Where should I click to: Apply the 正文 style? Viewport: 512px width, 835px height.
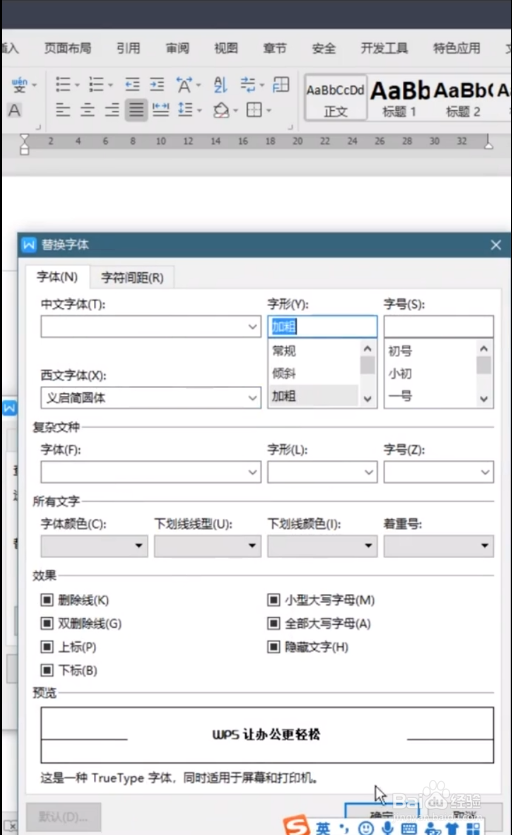pos(336,98)
